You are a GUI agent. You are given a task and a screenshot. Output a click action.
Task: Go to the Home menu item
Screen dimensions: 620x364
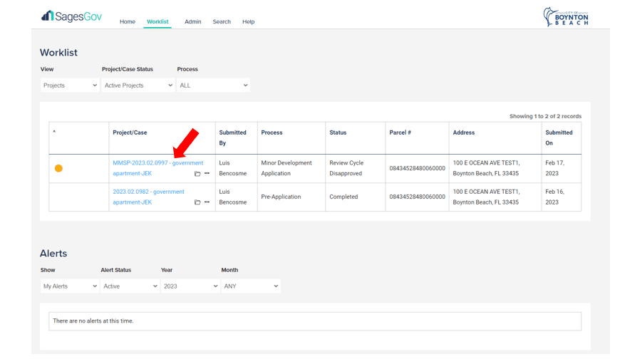(128, 22)
